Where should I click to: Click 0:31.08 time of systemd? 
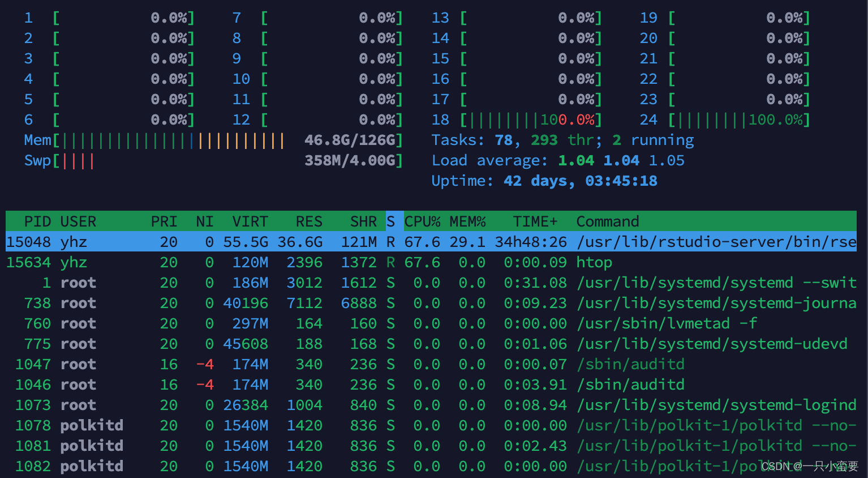[535, 283]
